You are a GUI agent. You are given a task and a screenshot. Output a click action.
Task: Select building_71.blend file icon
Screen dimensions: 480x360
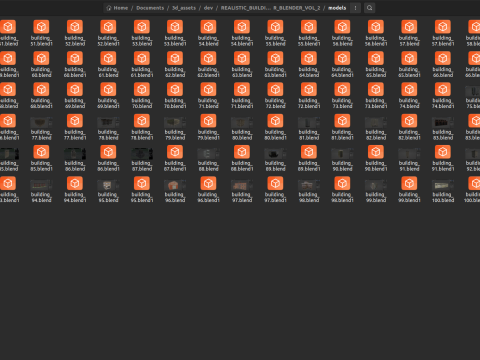208,89
